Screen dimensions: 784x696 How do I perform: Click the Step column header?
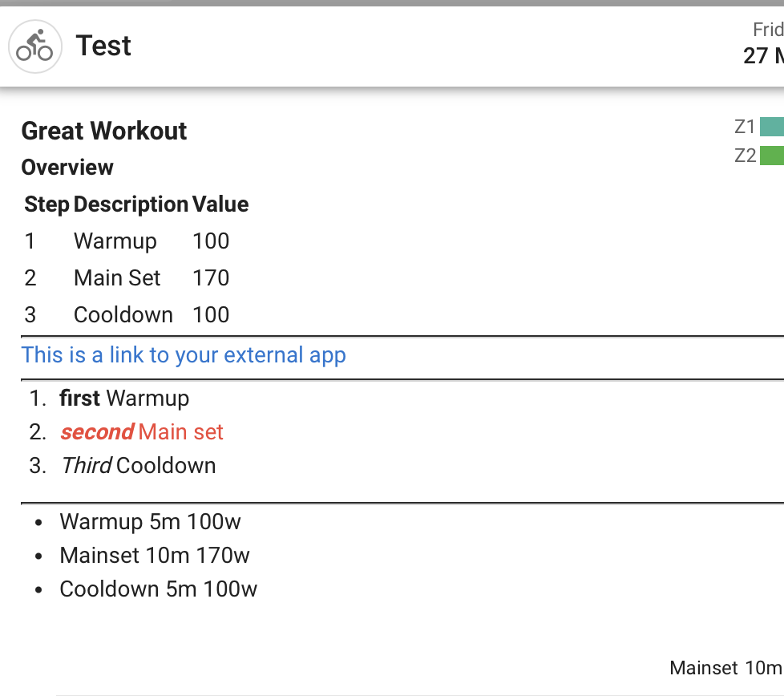[x=46, y=204]
